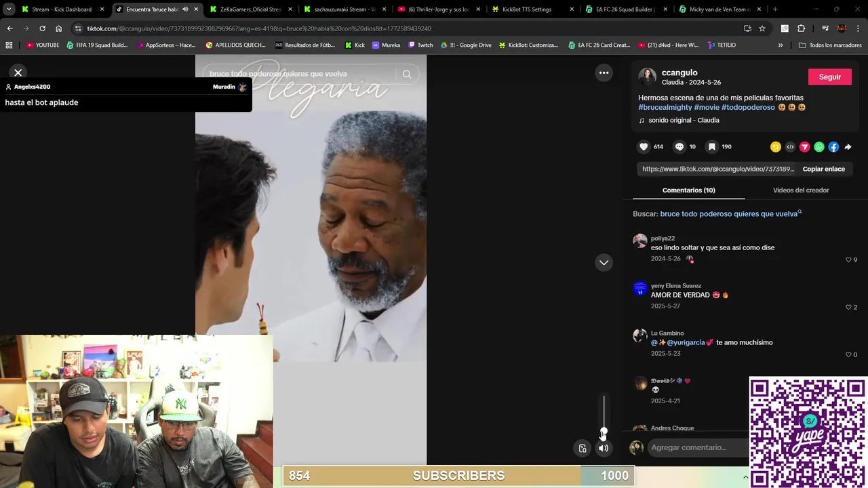Open TETR.IO bookmark

point(721,45)
